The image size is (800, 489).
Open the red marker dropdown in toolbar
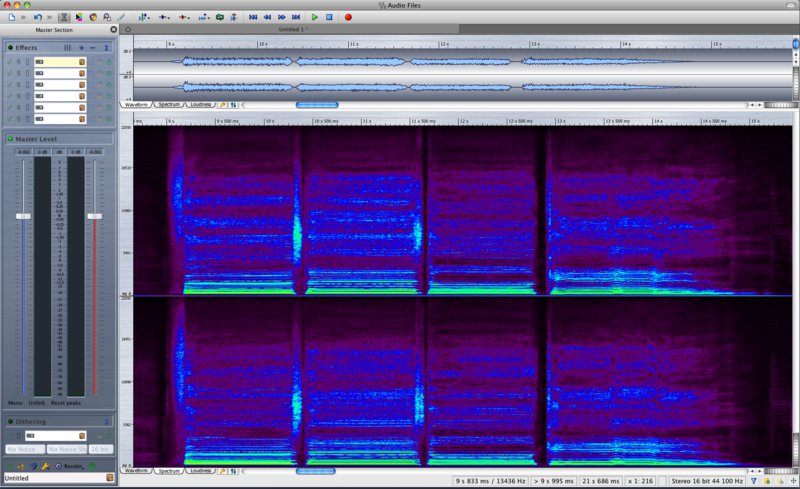click(184, 17)
